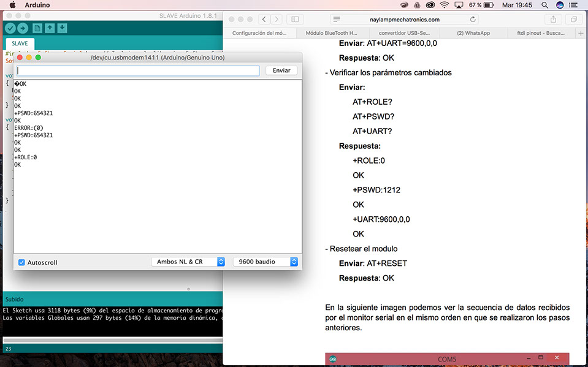Click the serial monitor text input

click(138, 70)
